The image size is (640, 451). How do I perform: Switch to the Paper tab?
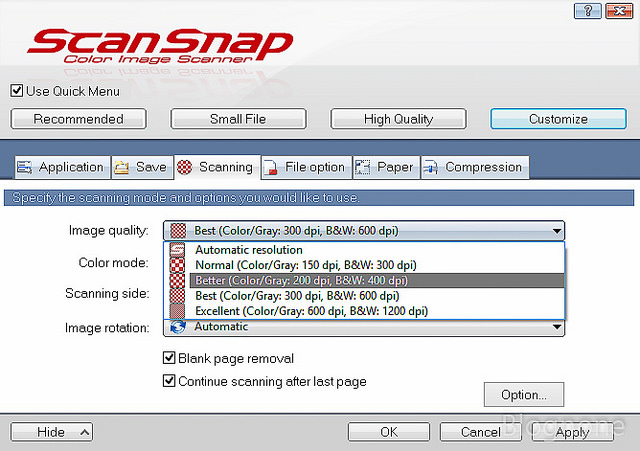click(x=386, y=167)
